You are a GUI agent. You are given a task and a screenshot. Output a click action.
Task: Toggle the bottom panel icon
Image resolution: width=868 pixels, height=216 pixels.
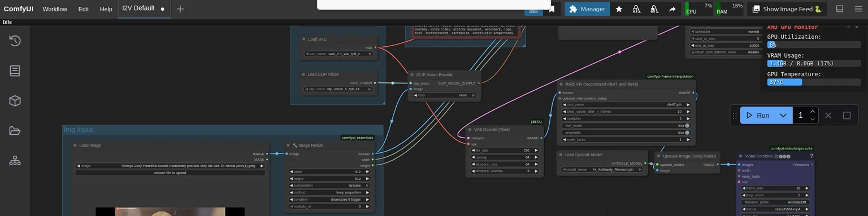(840, 9)
